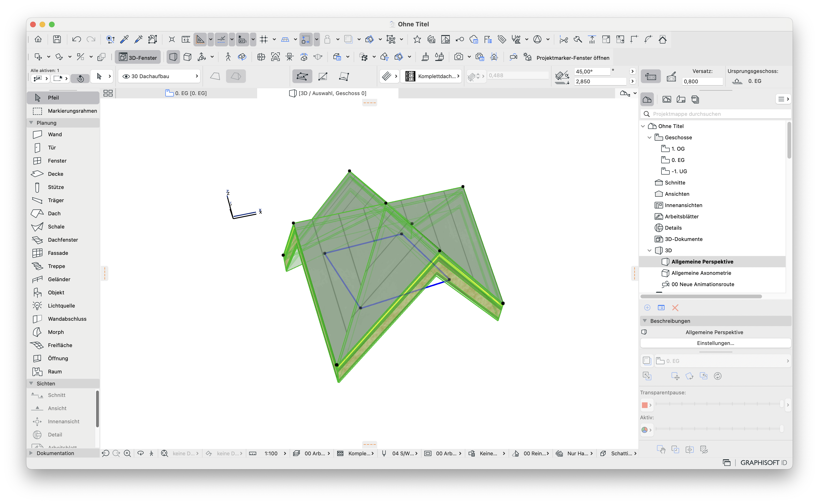The height and width of the screenshot is (504, 819).
Task: Adjust the Aktiv slider
Action: point(719,429)
